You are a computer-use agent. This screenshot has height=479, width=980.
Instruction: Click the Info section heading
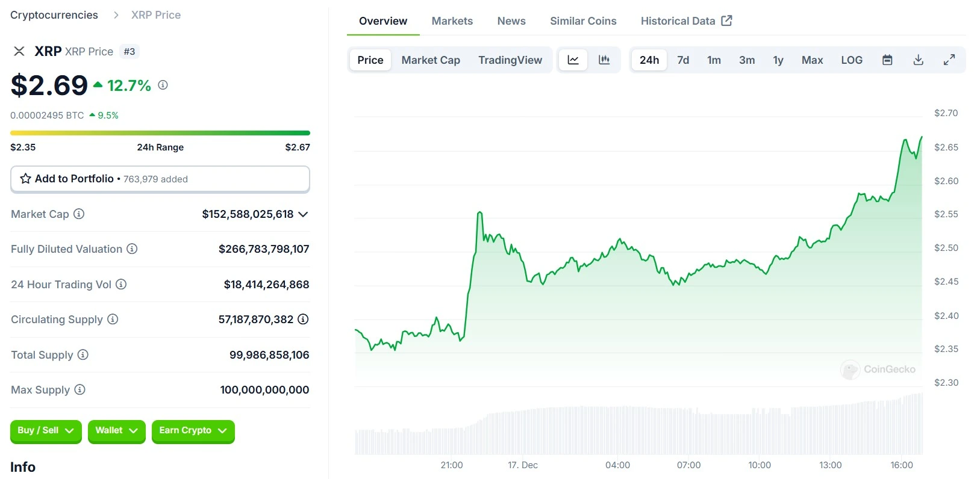(x=23, y=467)
